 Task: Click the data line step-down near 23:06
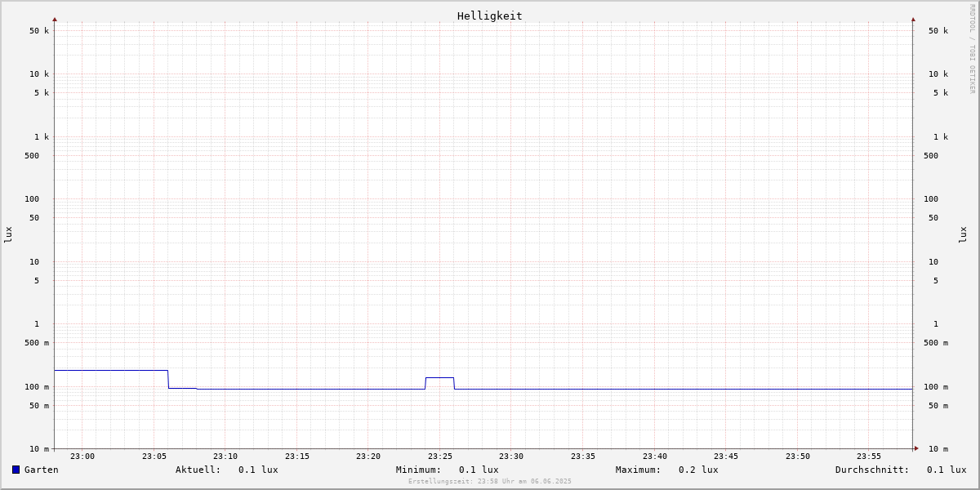coord(168,380)
